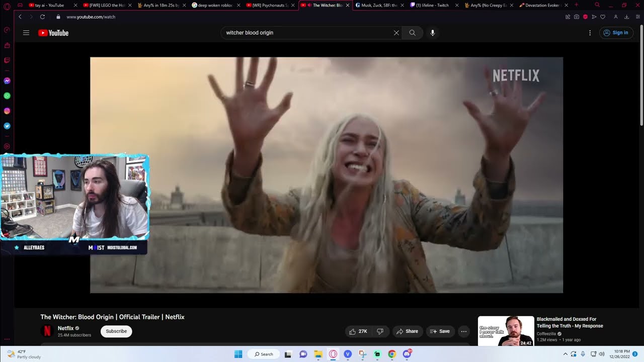This screenshot has width=644, height=362.
Task: Submit search with the magnifier button
Action: [412, 33]
